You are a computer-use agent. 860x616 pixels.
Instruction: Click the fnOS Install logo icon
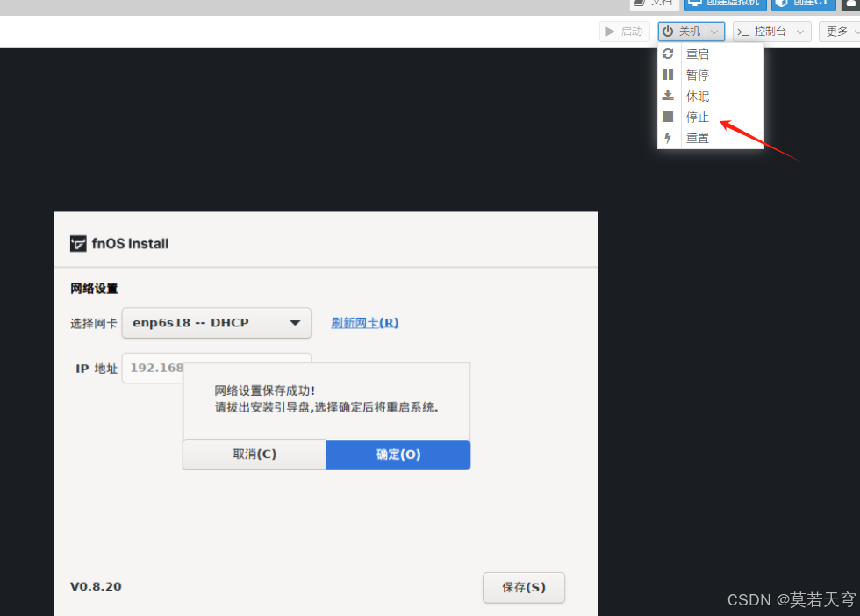(78, 244)
